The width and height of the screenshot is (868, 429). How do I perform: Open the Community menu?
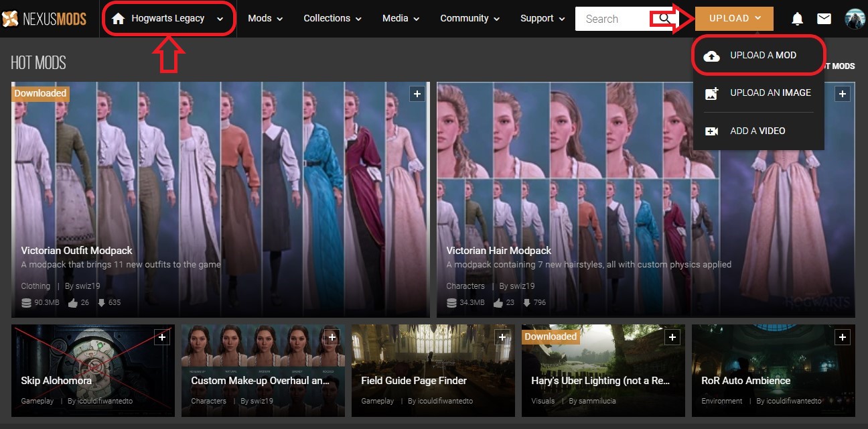coord(469,19)
